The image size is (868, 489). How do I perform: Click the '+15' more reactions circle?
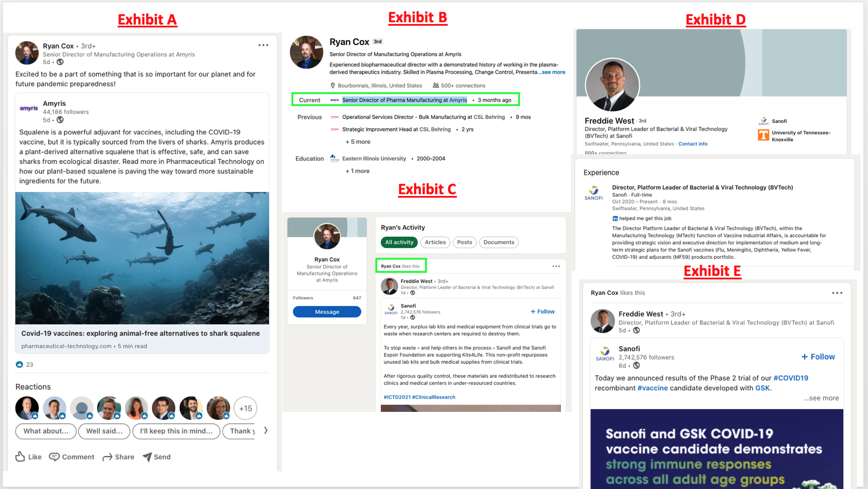point(246,408)
